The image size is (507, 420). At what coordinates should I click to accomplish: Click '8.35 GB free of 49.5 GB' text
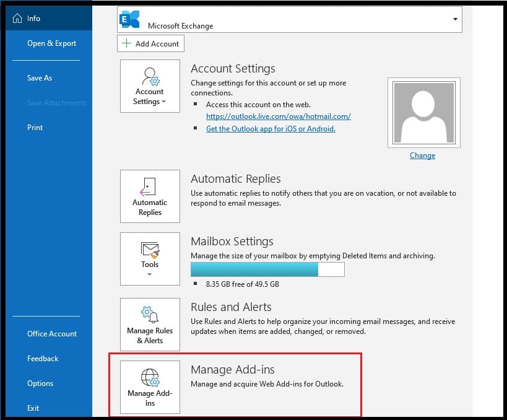pos(243,284)
